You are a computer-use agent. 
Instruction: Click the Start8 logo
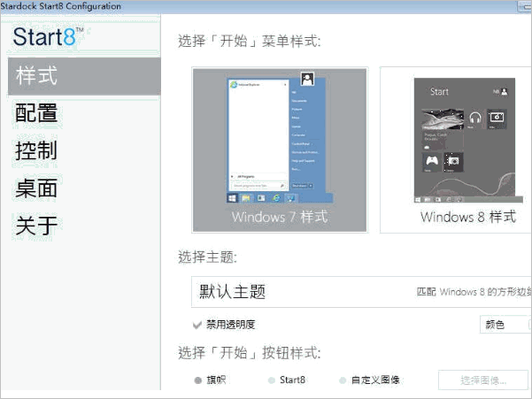(48, 36)
